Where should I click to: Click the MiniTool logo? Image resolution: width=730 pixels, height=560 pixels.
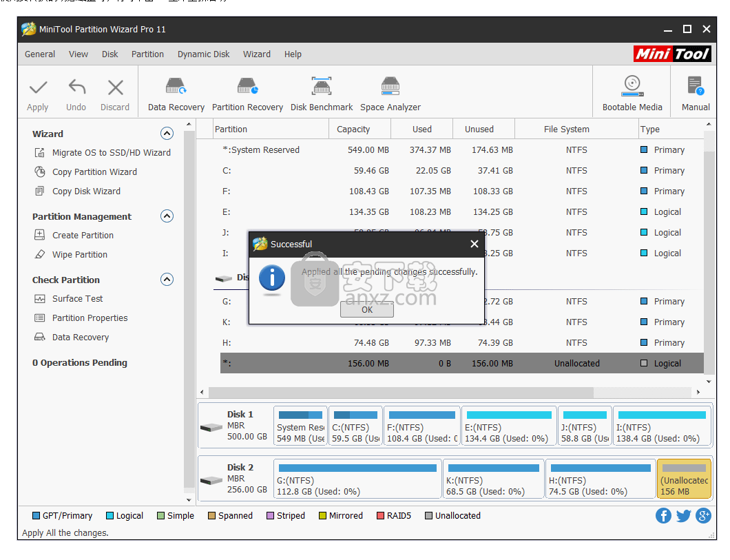point(672,54)
